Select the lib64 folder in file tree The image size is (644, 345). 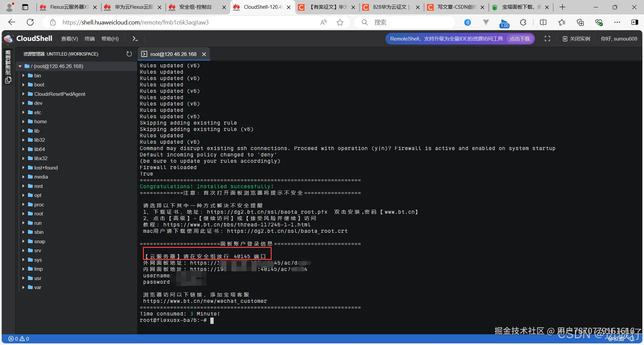[40, 149]
